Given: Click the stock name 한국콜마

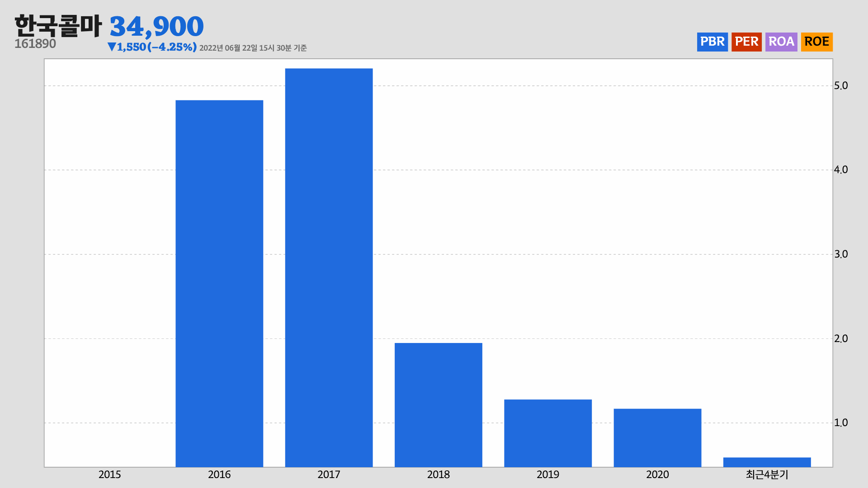Looking at the screenshot, I should (58, 25).
